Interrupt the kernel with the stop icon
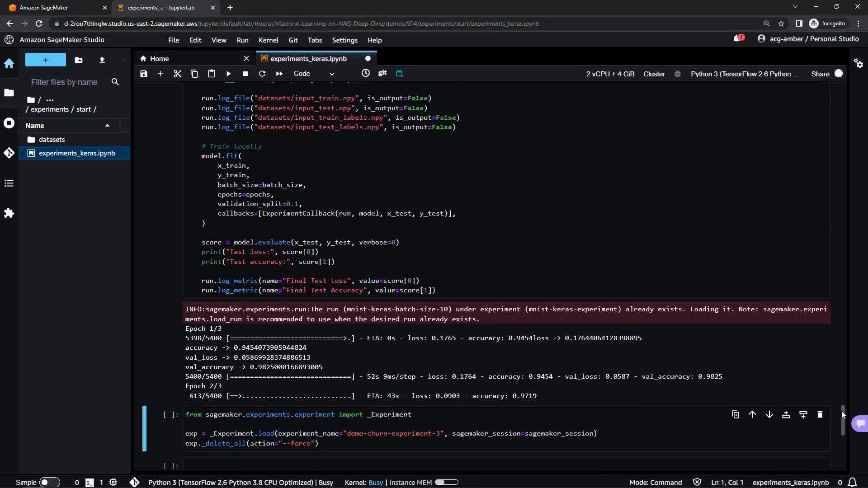 pos(245,74)
